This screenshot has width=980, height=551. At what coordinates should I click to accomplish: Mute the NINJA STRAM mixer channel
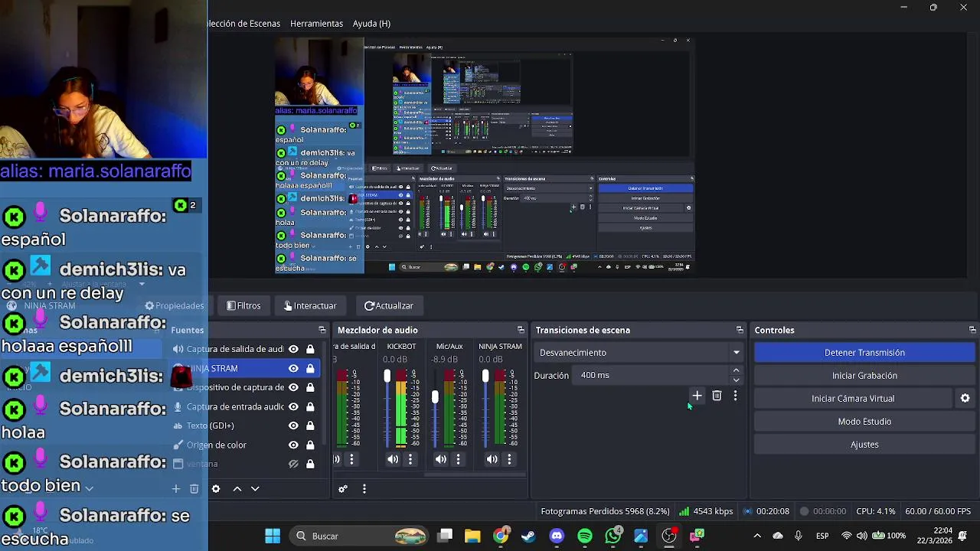492,459
